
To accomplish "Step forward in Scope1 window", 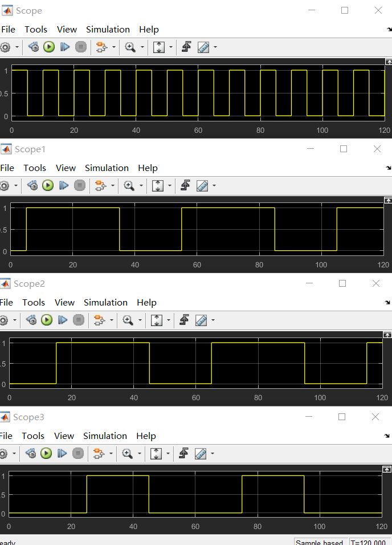I will [64, 185].
